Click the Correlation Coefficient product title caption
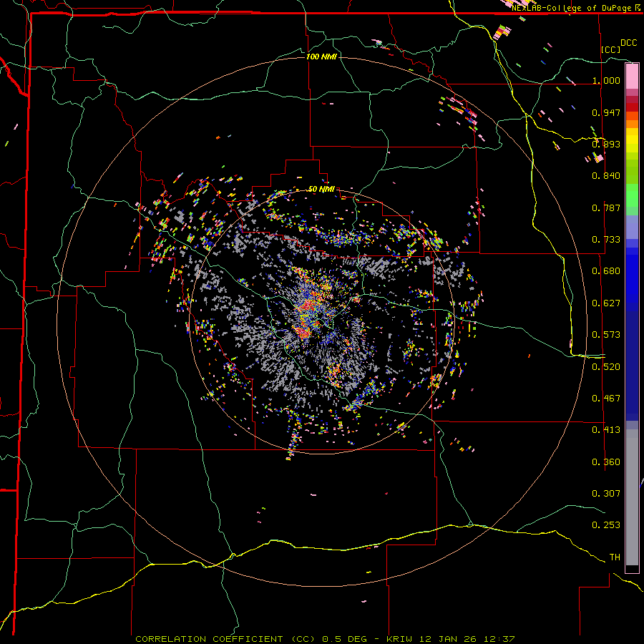Viewport: 644px width, 644px height. click(325, 639)
